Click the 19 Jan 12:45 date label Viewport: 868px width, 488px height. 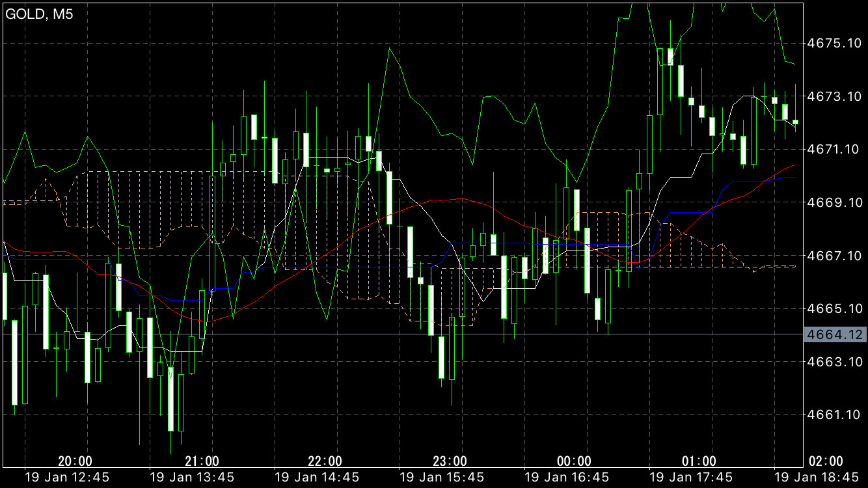point(67,478)
